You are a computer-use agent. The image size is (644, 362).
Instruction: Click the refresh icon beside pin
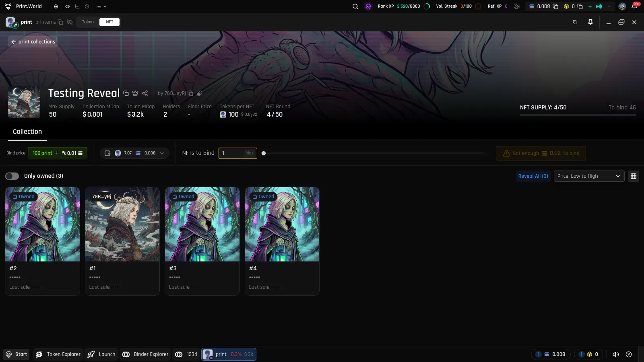point(575,22)
